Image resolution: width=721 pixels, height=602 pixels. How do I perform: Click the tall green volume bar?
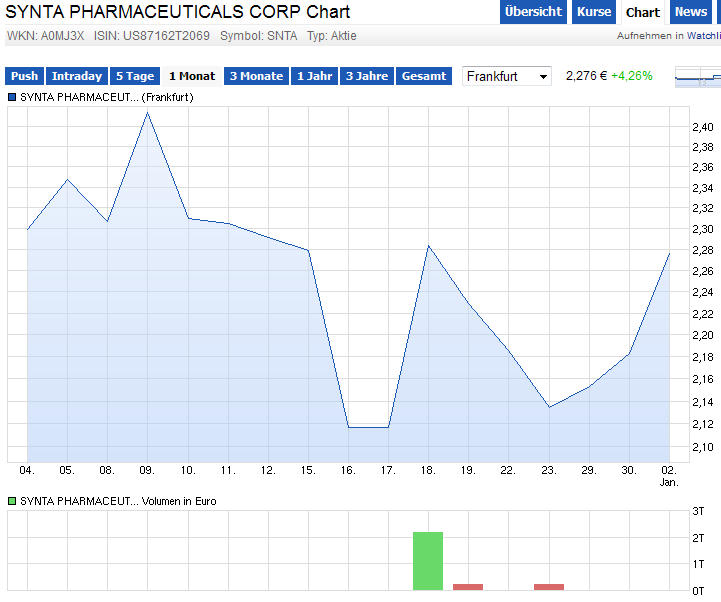pos(428,561)
